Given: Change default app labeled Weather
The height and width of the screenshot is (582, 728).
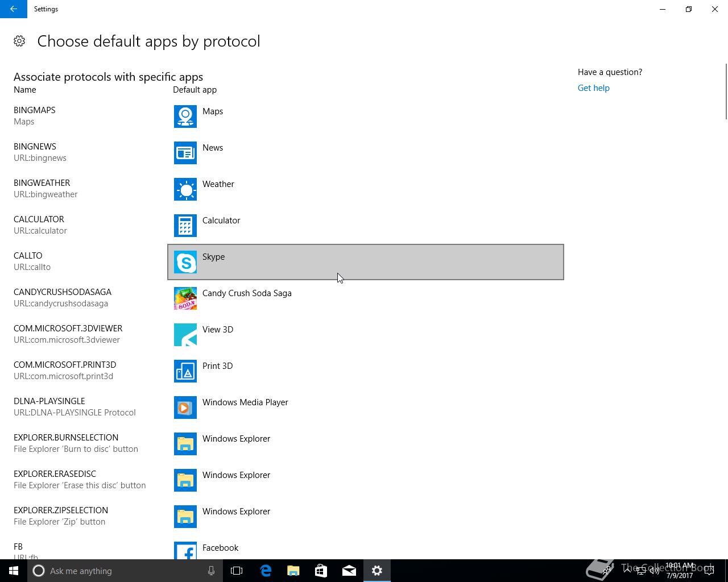Looking at the screenshot, I should 366,189.
